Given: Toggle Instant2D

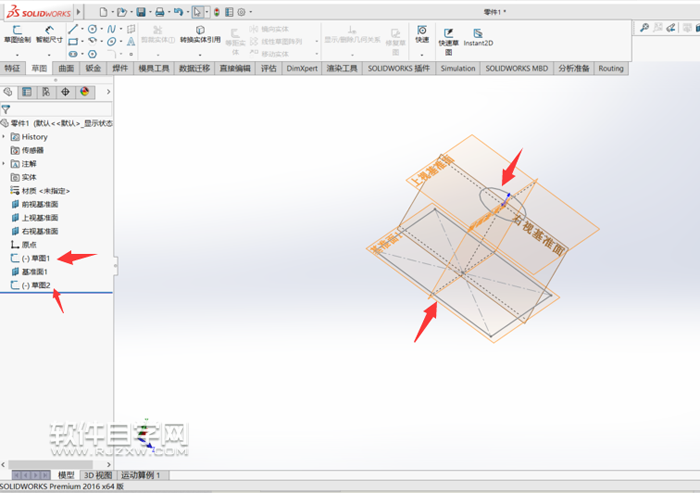Looking at the screenshot, I should (478, 38).
